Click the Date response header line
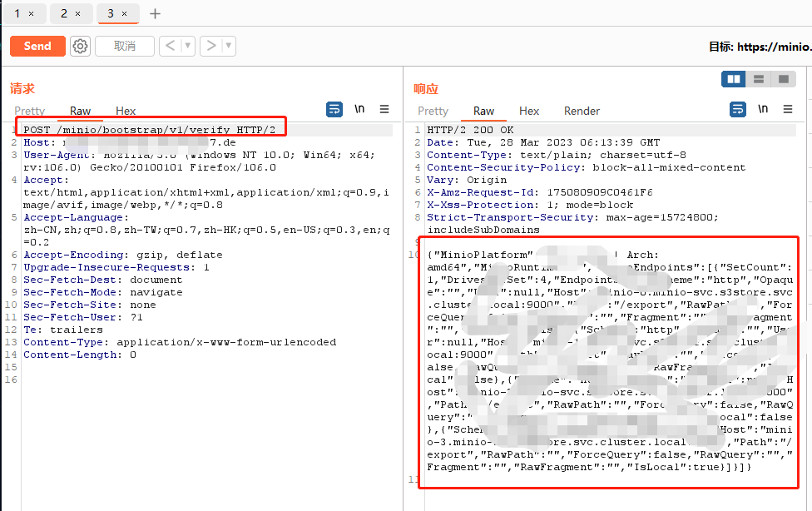This screenshot has height=511, width=812. click(x=543, y=142)
